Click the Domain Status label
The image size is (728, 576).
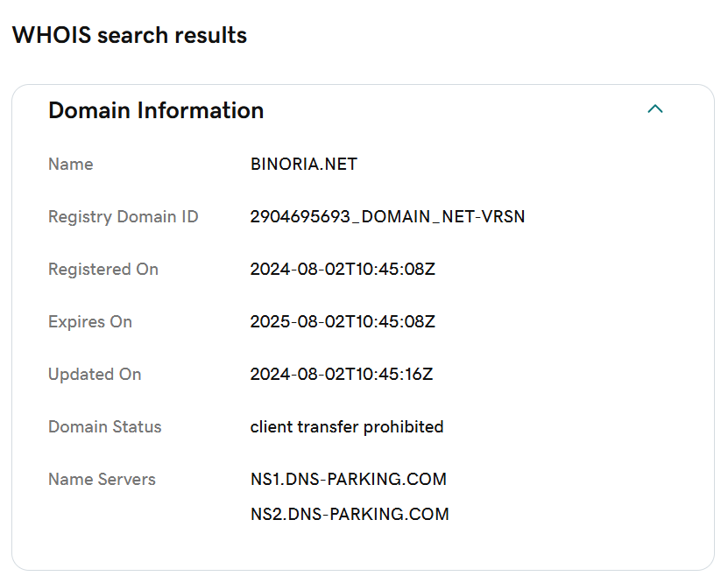point(105,426)
